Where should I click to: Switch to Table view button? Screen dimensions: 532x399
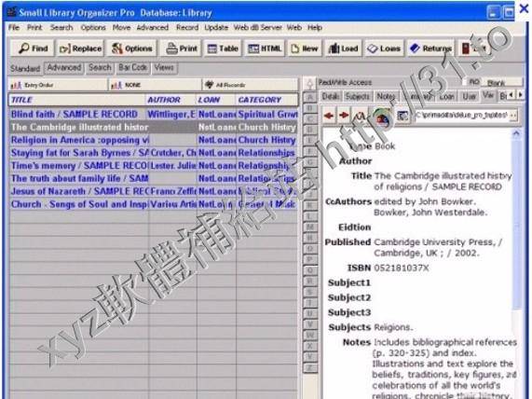pyautogui.click(x=223, y=48)
